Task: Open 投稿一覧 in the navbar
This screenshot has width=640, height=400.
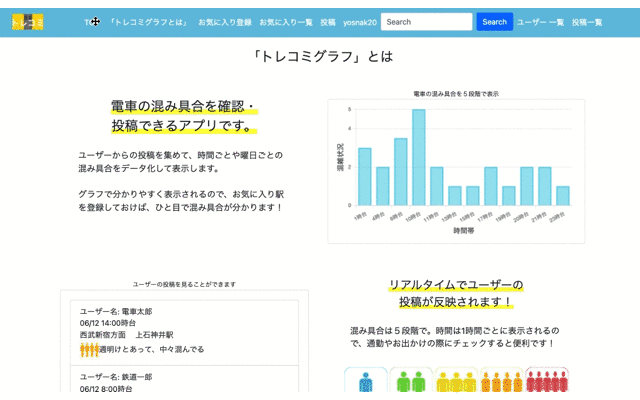Action: (587, 22)
